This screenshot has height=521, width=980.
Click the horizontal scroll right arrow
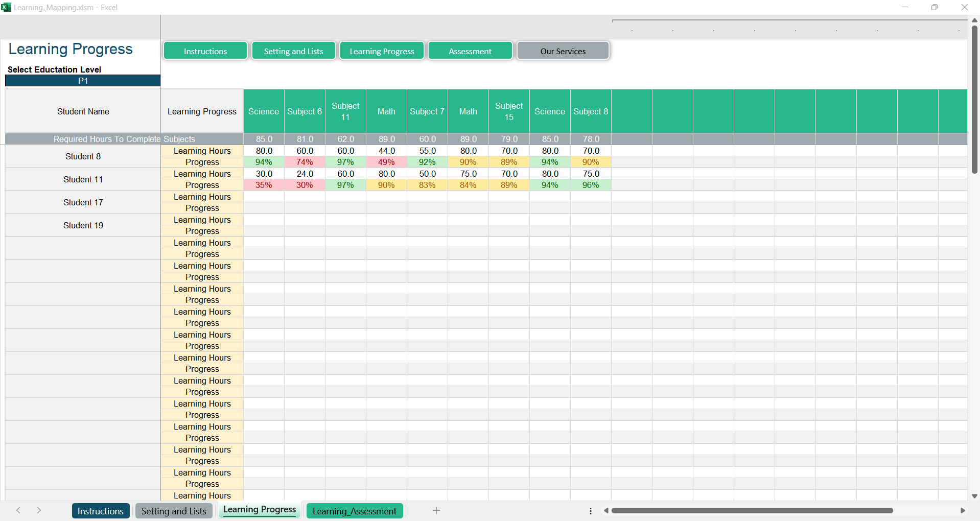[x=963, y=511]
